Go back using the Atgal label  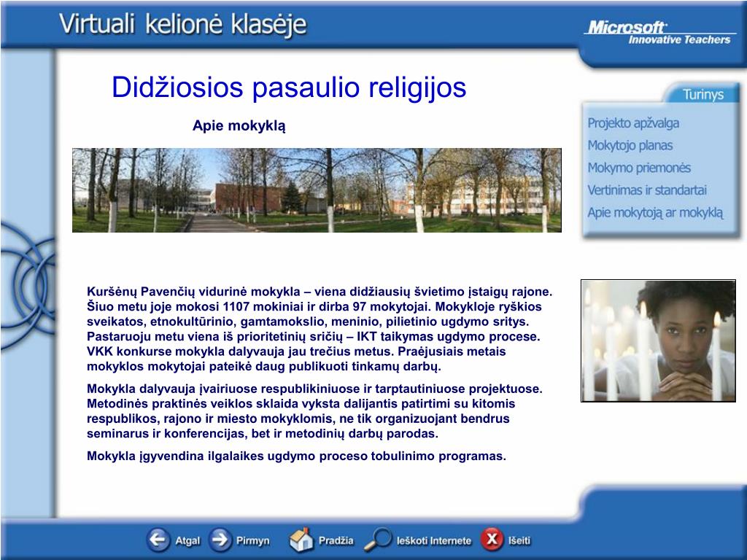click(187, 541)
